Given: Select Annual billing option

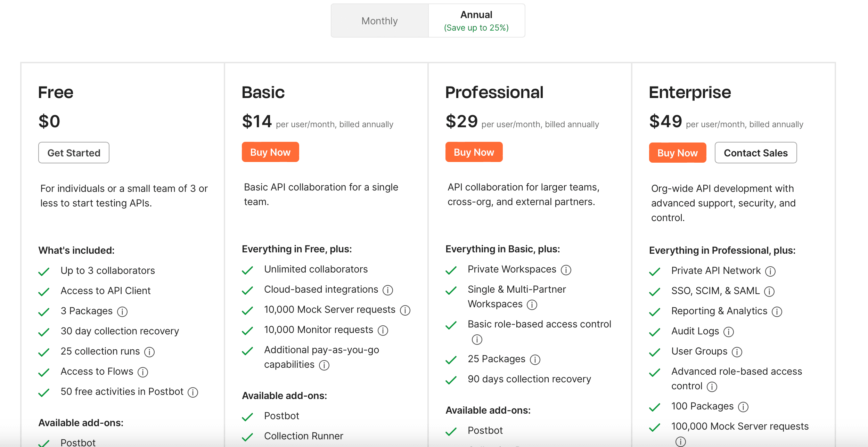Looking at the screenshot, I should (x=476, y=21).
